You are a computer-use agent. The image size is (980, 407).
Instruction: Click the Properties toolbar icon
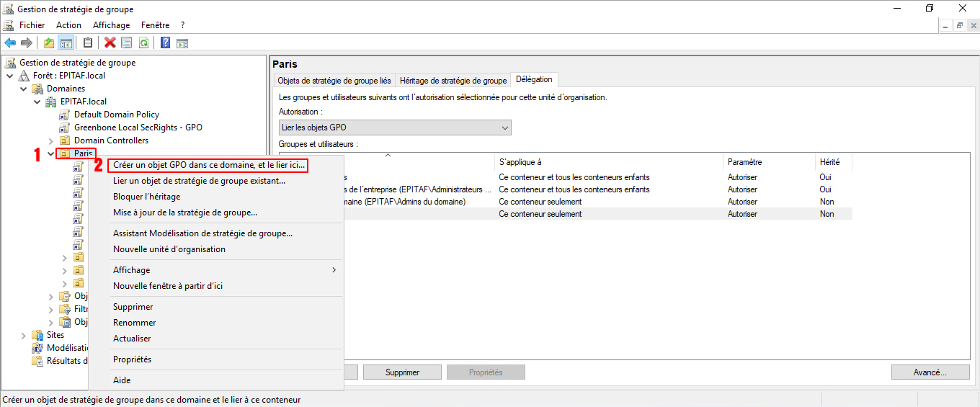tap(127, 43)
